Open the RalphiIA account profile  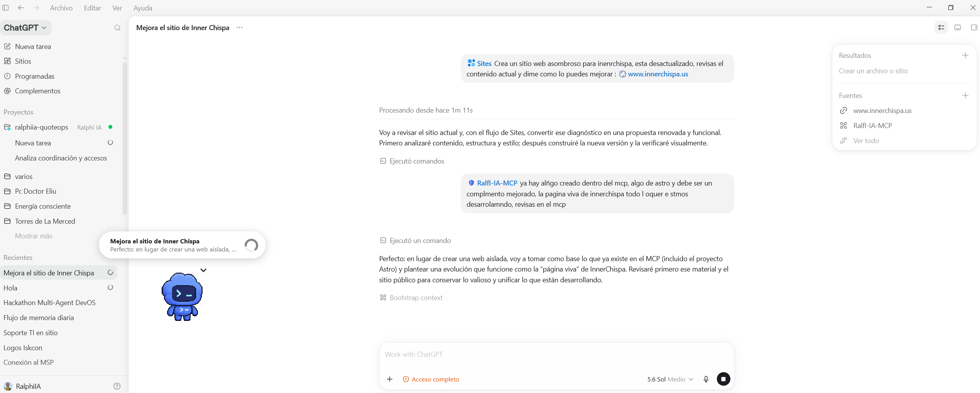tap(22, 386)
